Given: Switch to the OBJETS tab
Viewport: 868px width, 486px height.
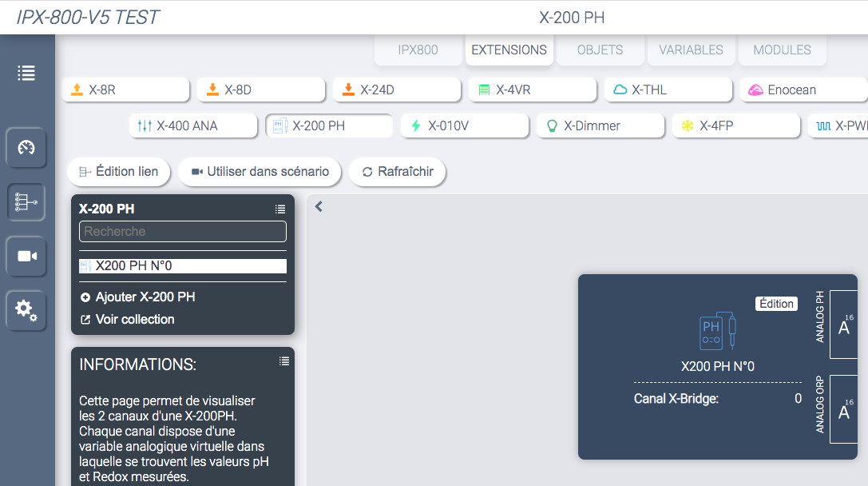Looking at the screenshot, I should coord(600,50).
